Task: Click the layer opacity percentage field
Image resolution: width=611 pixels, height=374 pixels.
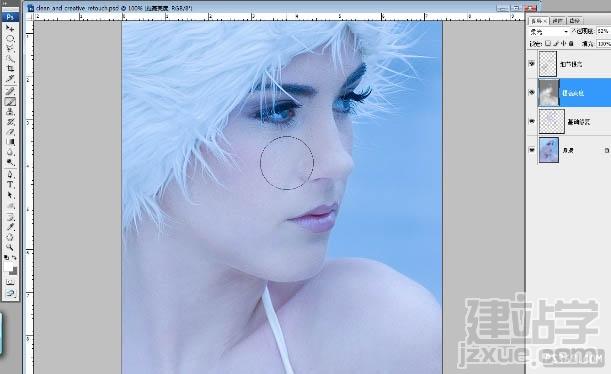Action: (x=603, y=31)
